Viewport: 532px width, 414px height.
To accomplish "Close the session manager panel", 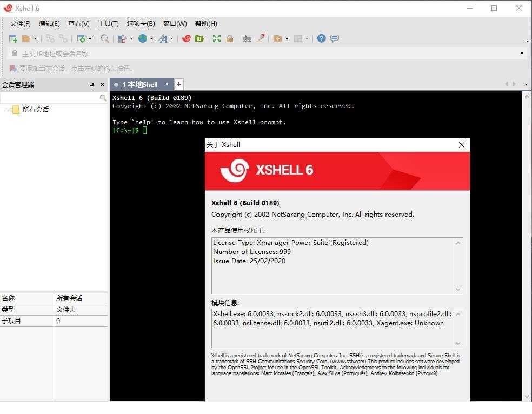I will coord(102,85).
